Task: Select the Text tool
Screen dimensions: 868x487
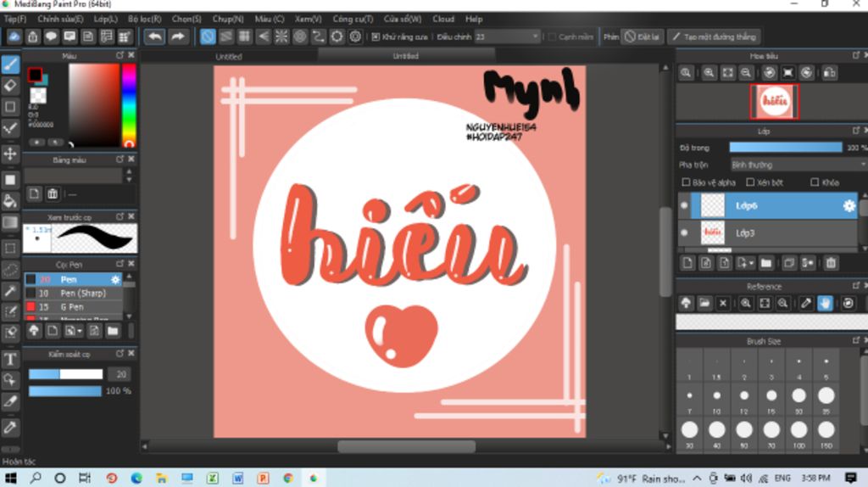Action: [10, 360]
